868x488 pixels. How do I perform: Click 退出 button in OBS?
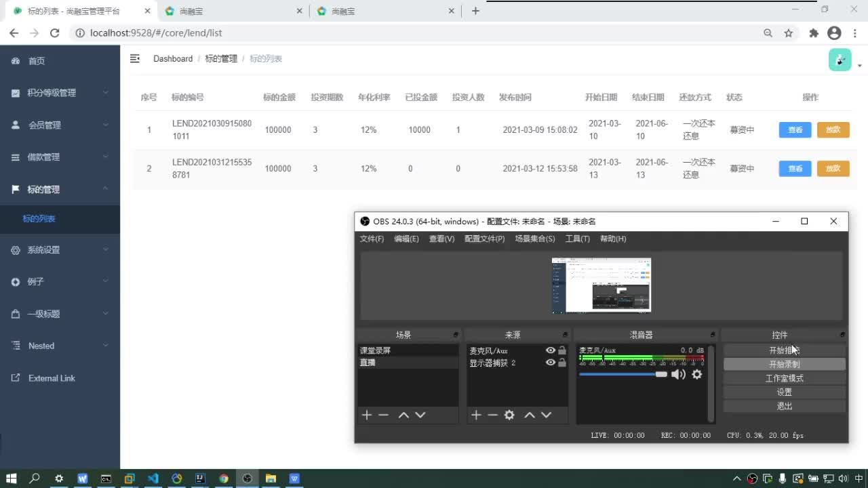[785, 406]
